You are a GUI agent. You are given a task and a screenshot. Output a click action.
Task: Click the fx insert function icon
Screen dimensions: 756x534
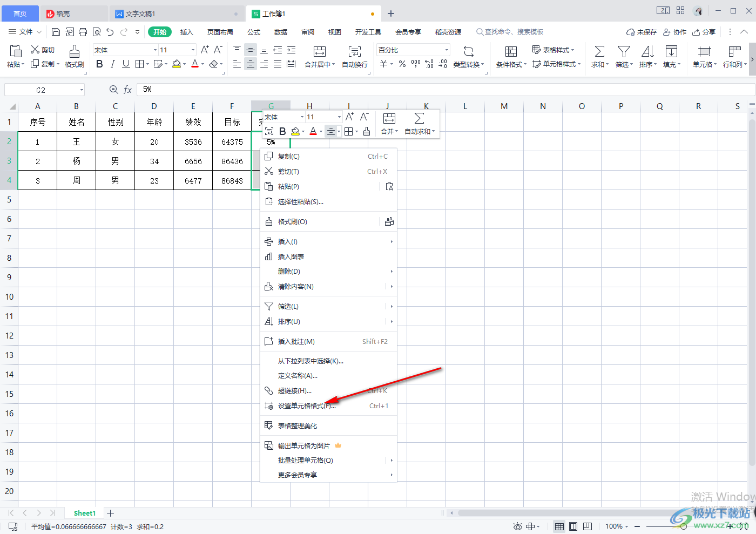(128, 90)
